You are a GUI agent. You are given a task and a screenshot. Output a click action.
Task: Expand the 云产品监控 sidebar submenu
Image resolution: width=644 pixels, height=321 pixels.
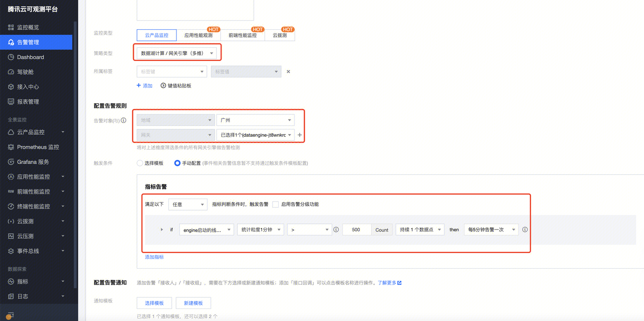point(63,132)
